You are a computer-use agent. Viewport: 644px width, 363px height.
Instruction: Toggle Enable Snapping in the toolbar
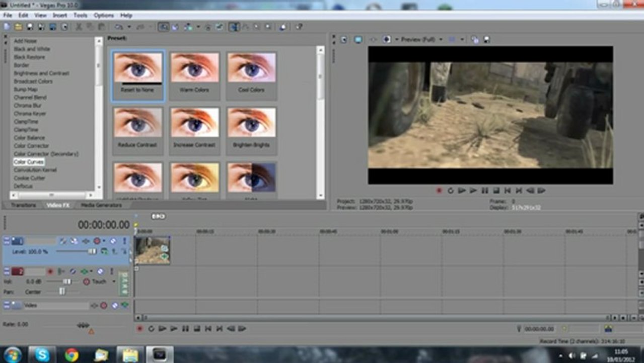pyautogui.click(x=163, y=27)
